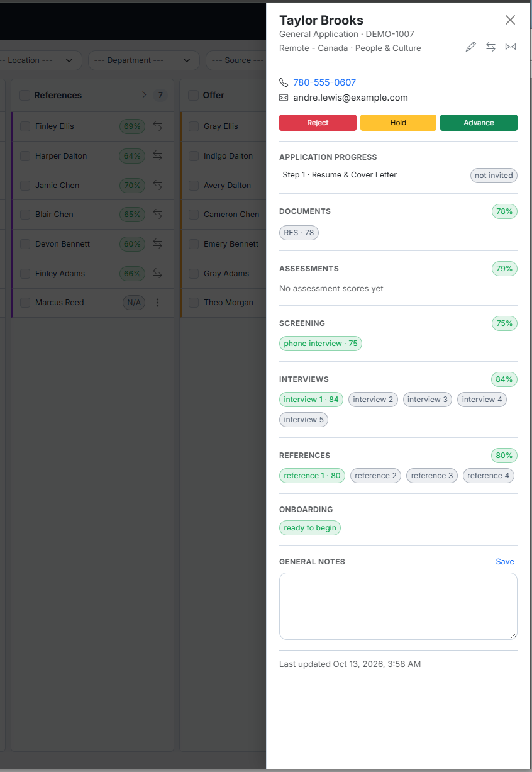Check the Offer column select-all checkbox

[x=193, y=95]
